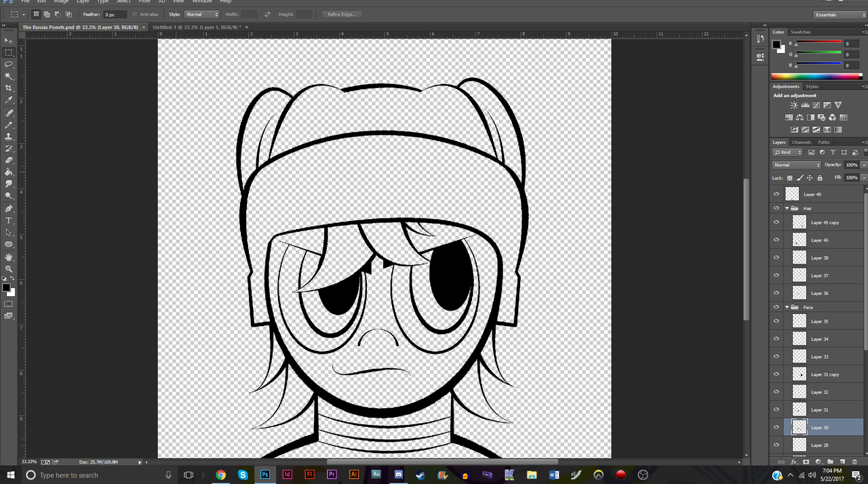Hide the Hair group eye icon
The image size is (868, 484).
776,208
